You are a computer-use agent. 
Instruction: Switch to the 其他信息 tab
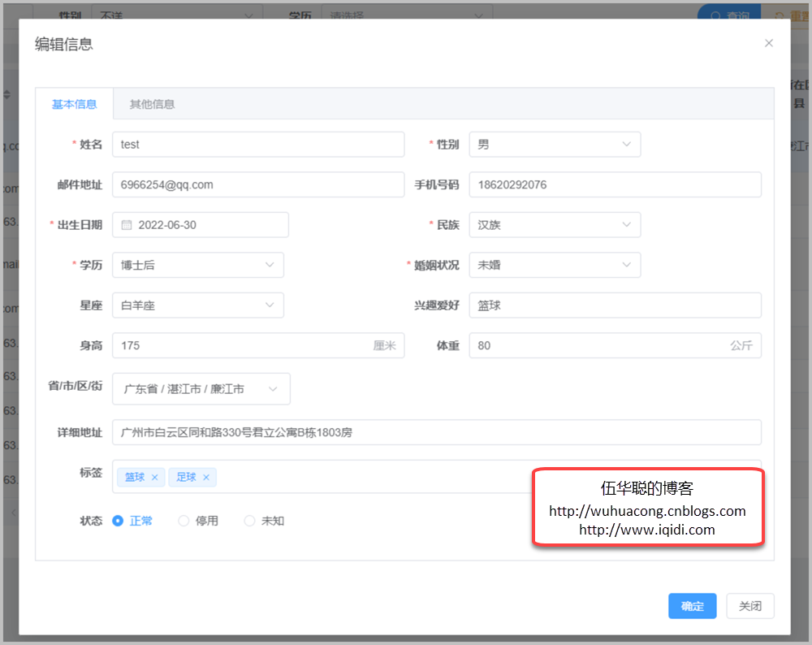152,104
